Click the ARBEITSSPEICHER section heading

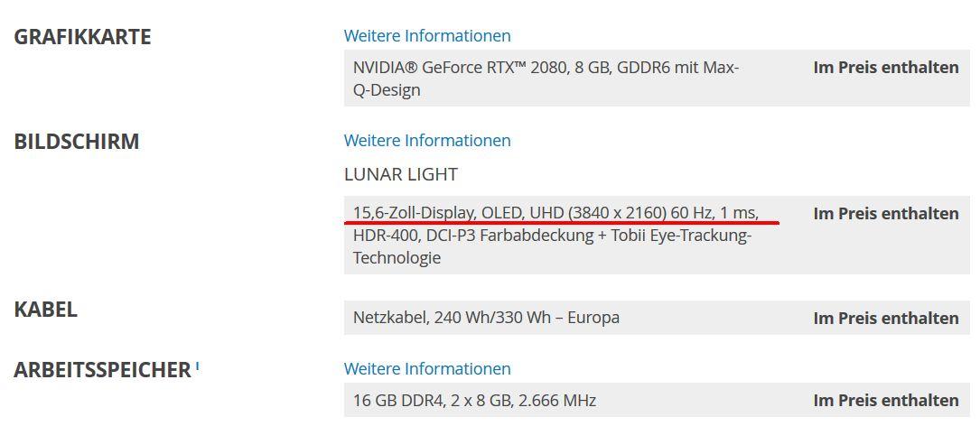click(x=102, y=370)
